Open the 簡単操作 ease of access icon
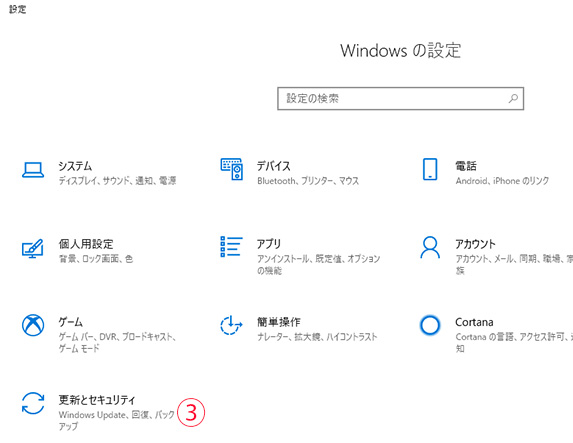 point(231,325)
